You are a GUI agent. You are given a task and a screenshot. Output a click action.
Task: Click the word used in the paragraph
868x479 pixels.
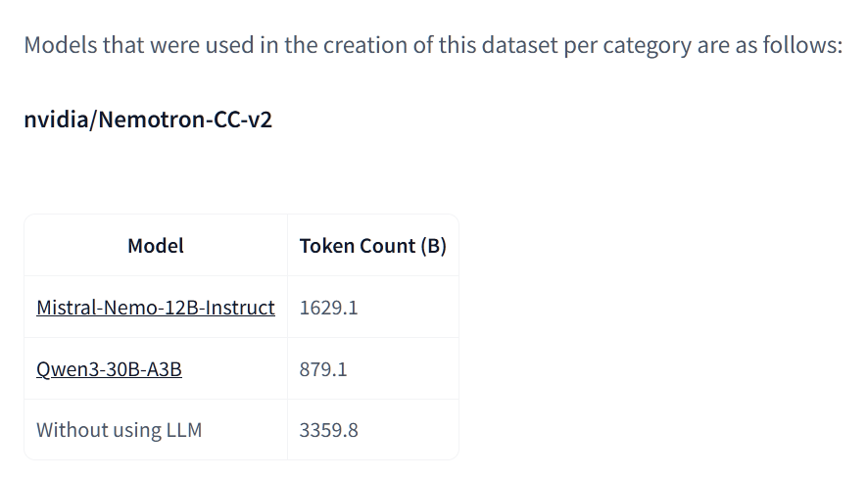coord(229,45)
